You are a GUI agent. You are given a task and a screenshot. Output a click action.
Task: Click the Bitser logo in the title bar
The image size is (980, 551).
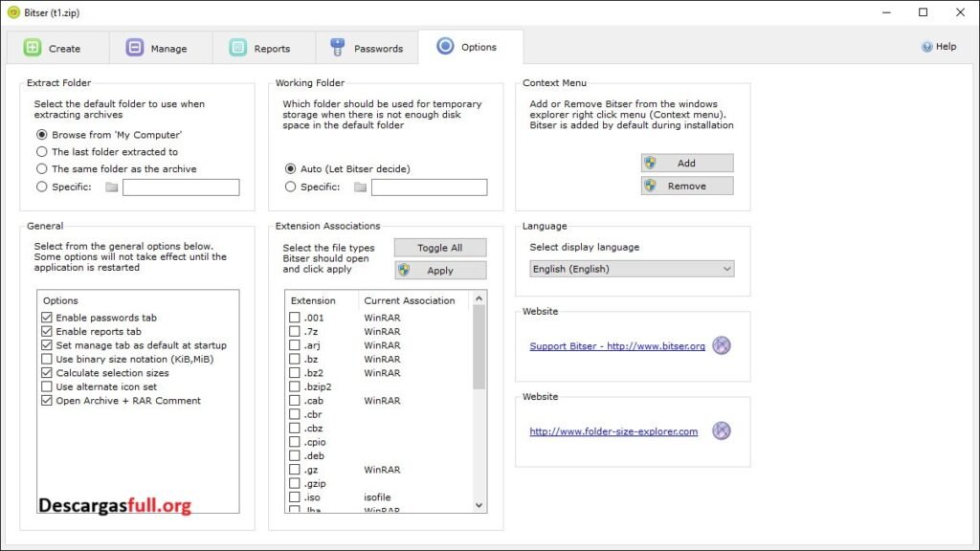coord(11,12)
